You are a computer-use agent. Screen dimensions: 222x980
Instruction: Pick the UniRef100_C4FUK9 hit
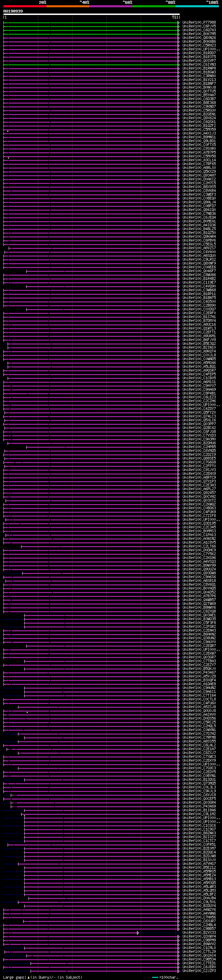[199, 512]
